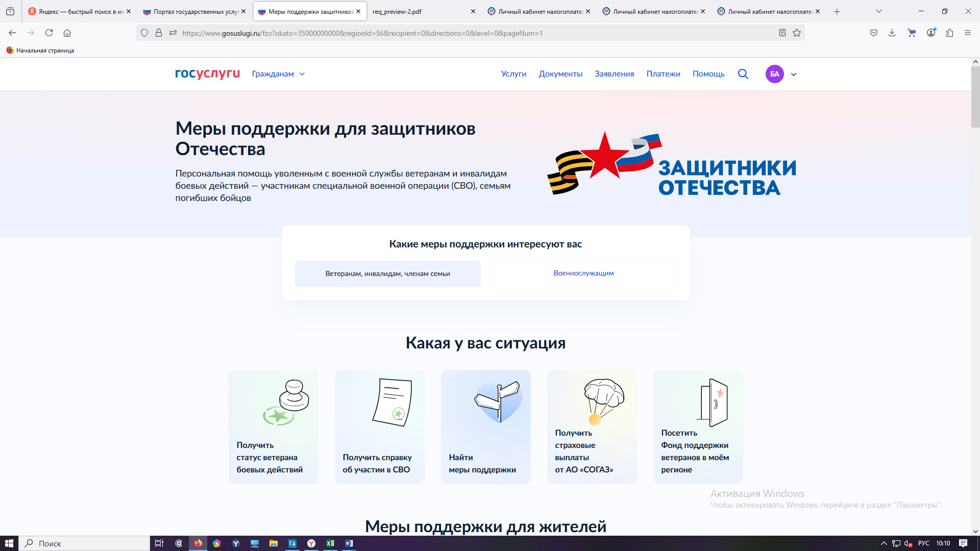Screen dimensions: 980x551
Task: Expand account menu chevron beside avatar
Action: tap(794, 74)
